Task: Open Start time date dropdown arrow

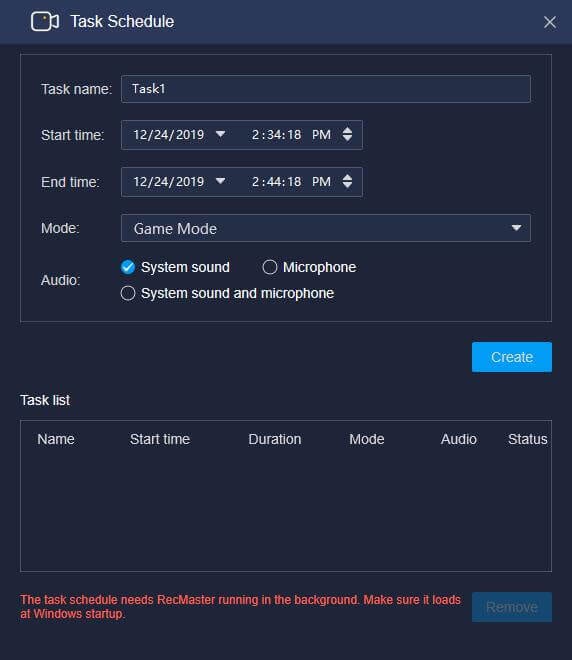Action: (x=220, y=134)
